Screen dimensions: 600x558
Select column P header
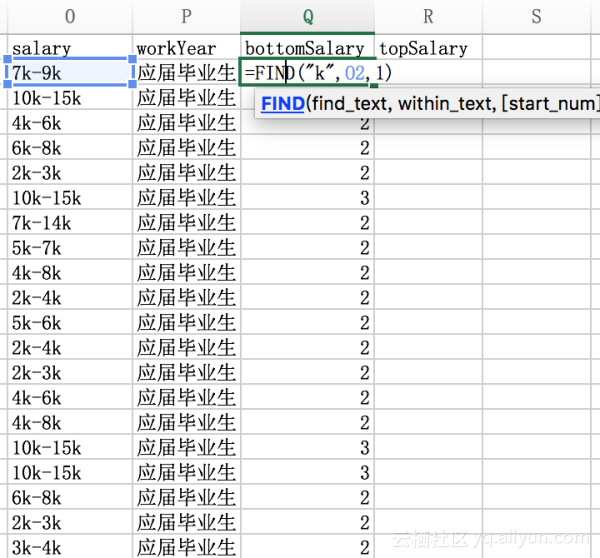186,16
